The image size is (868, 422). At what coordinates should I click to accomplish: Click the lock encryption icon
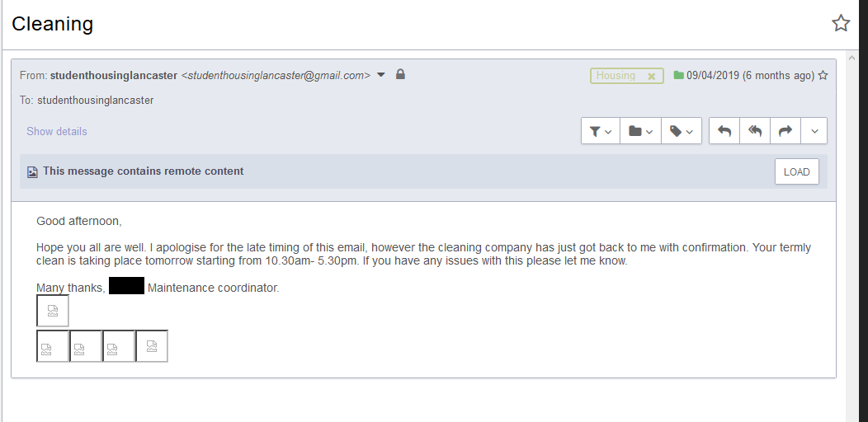(x=400, y=75)
